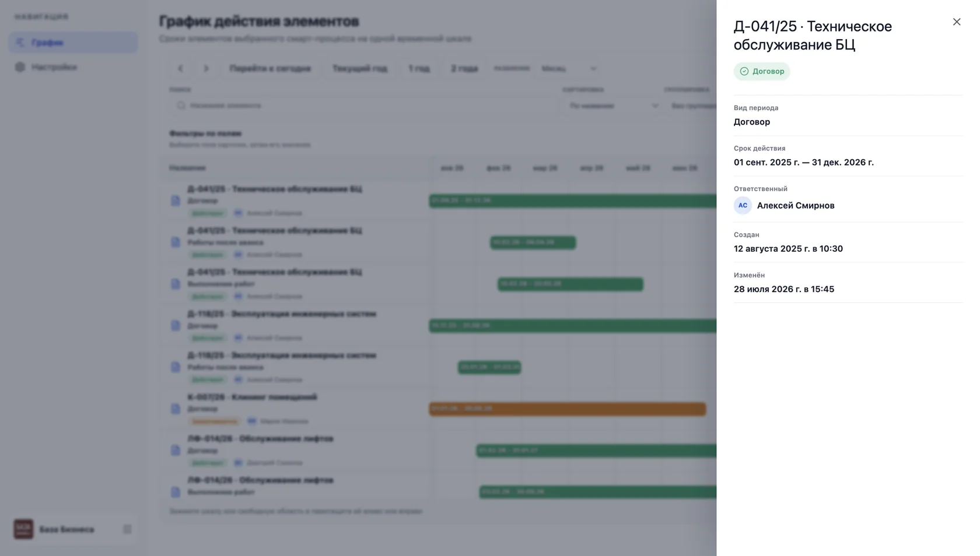Click the orange К-007/26 Клининг помещений timeline bar
Image resolution: width=980 pixels, height=556 pixels.
tap(568, 409)
